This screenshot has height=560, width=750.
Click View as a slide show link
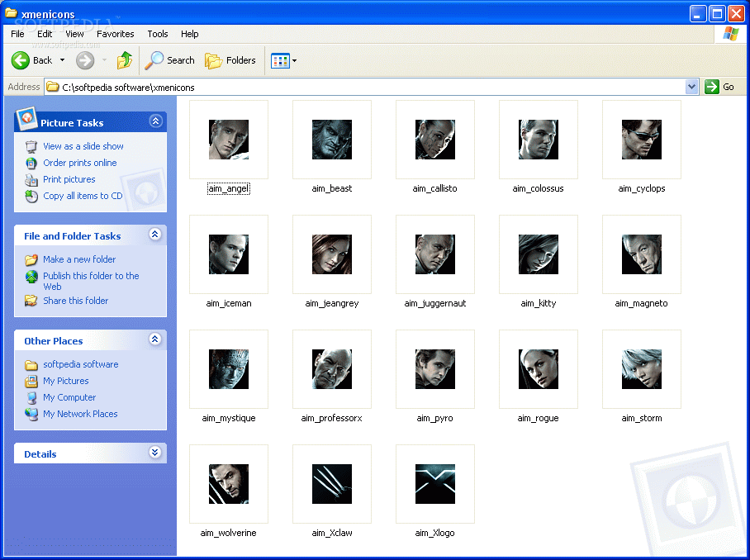click(83, 146)
